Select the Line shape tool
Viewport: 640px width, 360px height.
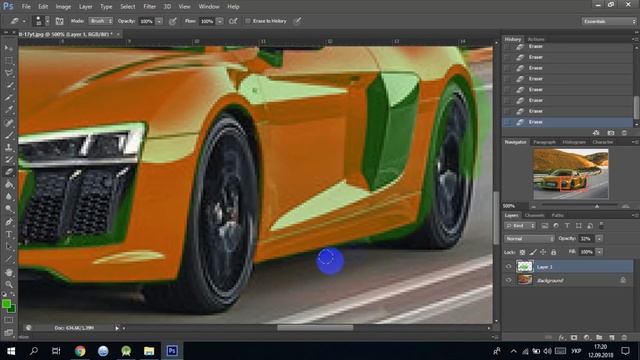9,259
